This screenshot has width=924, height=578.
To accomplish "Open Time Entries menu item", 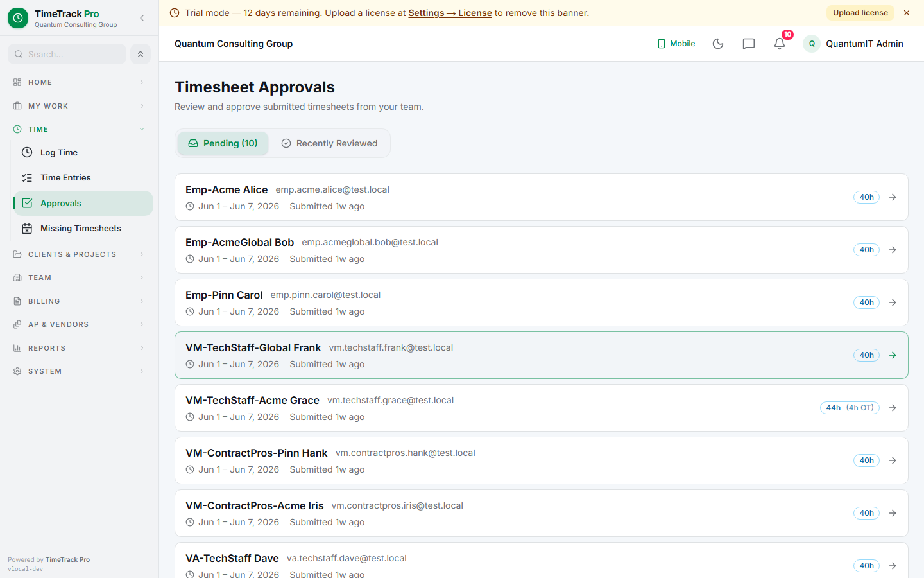I will tap(83, 178).
